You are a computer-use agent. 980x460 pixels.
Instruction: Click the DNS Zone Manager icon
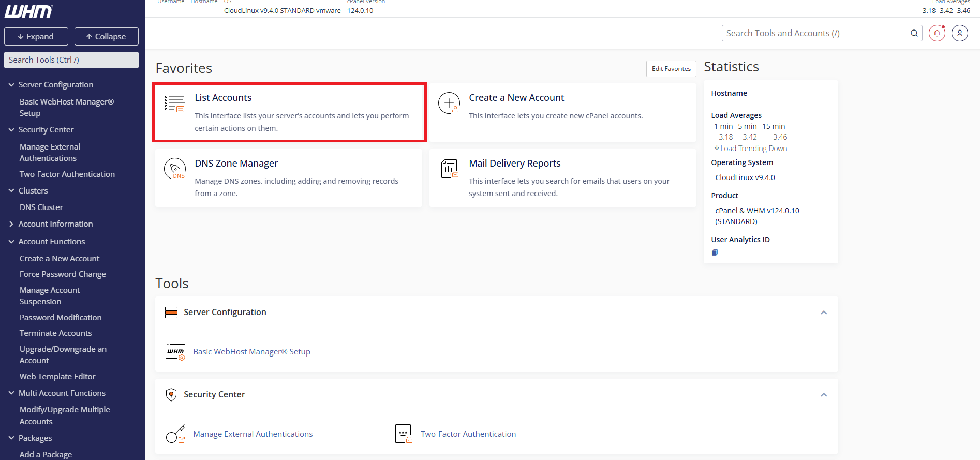pos(175,169)
